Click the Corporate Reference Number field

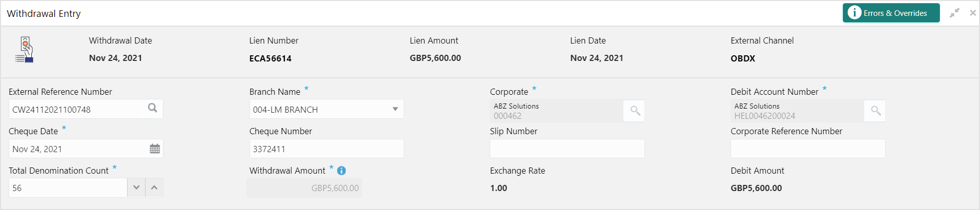point(808,149)
